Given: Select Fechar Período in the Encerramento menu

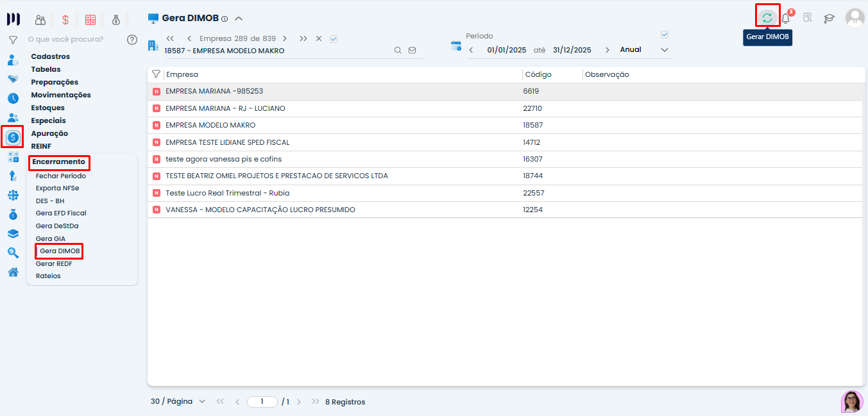Looking at the screenshot, I should [x=61, y=176].
